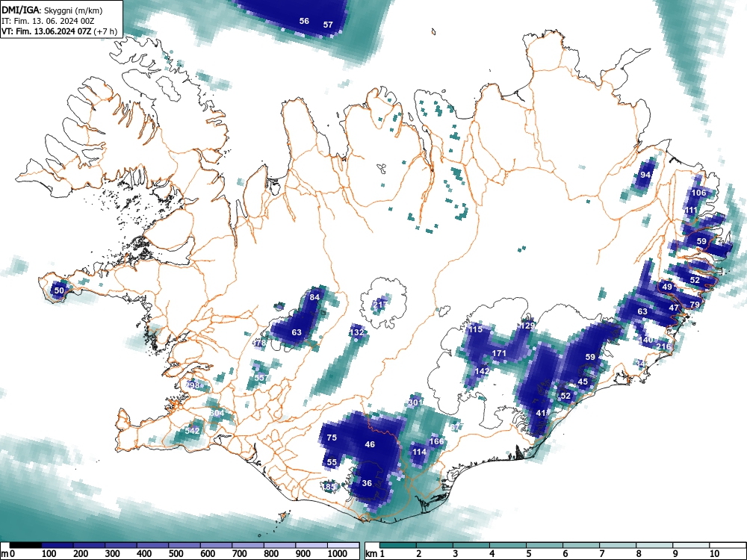Select the black swatch on the meter scale
The height and width of the screenshot is (560, 747).
click(x=25, y=545)
